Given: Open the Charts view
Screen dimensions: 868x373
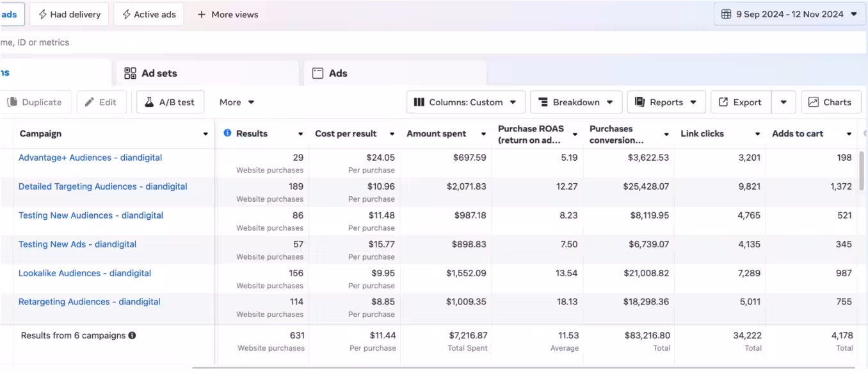Looking at the screenshot, I should (x=831, y=102).
